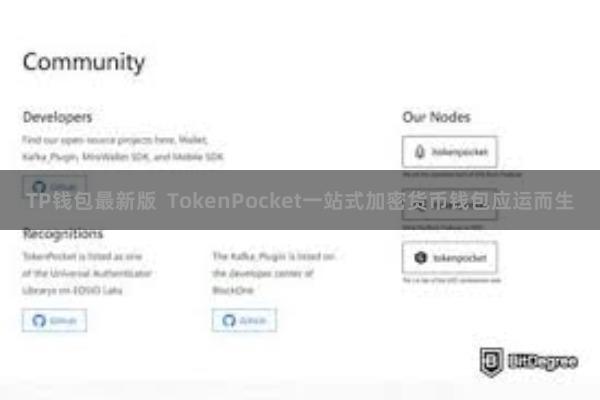Click the BitDegree shield logo icon
The height and width of the screenshot is (400, 600).
point(491,362)
